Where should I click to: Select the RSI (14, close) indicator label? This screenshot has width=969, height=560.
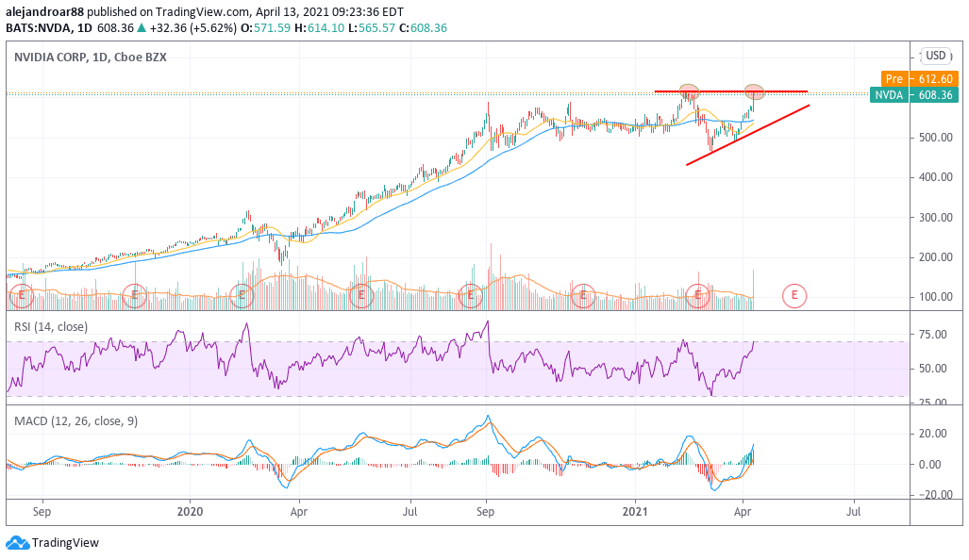click(51, 326)
